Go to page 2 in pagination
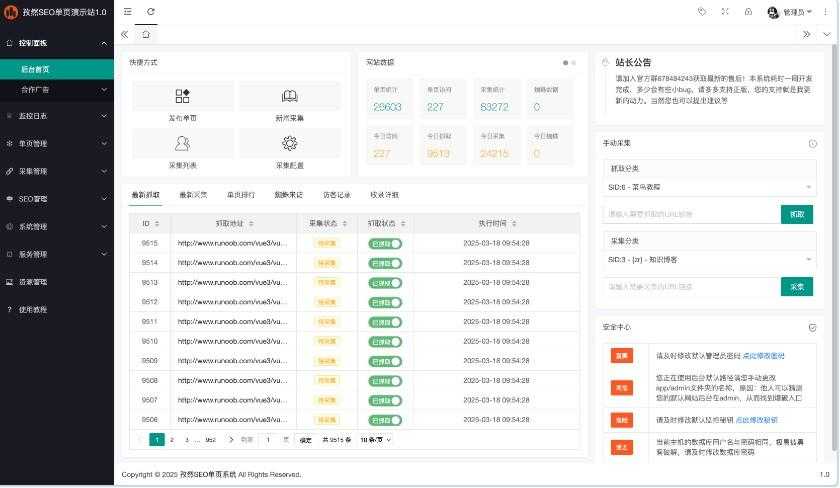 (172, 439)
